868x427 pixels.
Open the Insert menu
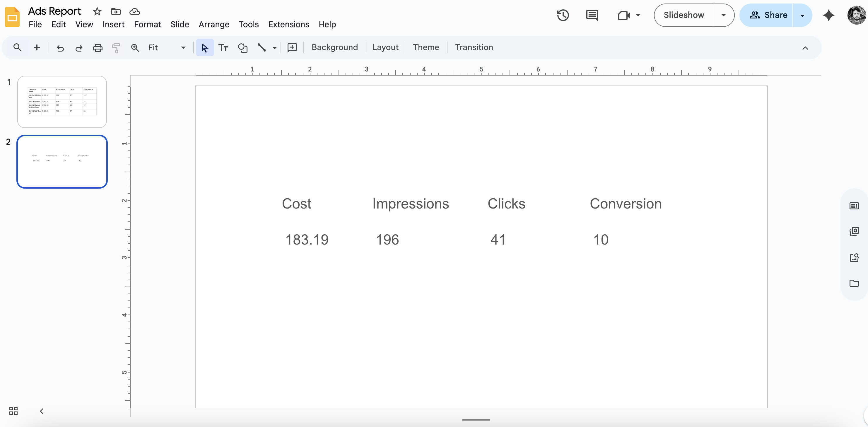pos(113,24)
